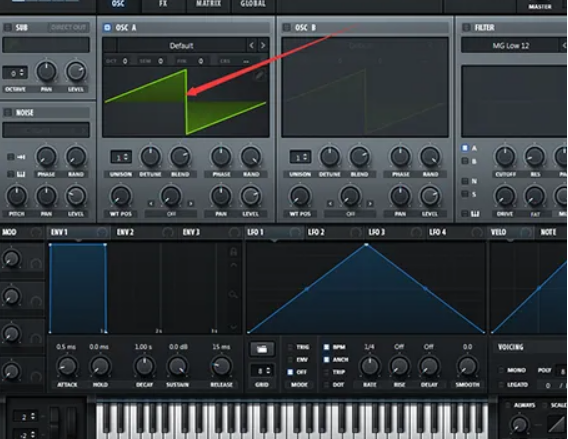
Task: Open the LFO shape folder icon
Action: point(262,349)
